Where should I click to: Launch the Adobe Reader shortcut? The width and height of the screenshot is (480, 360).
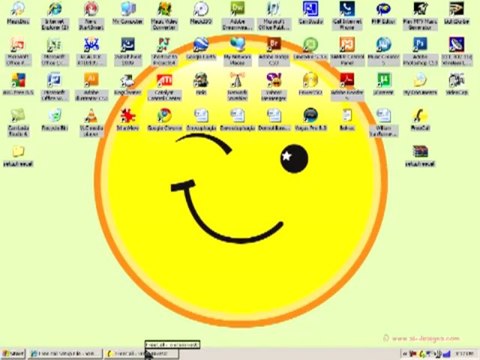(x=347, y=87)
